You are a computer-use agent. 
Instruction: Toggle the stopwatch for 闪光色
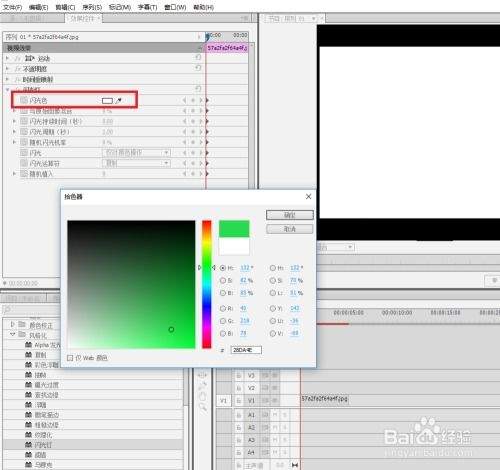tap(23, 100)
